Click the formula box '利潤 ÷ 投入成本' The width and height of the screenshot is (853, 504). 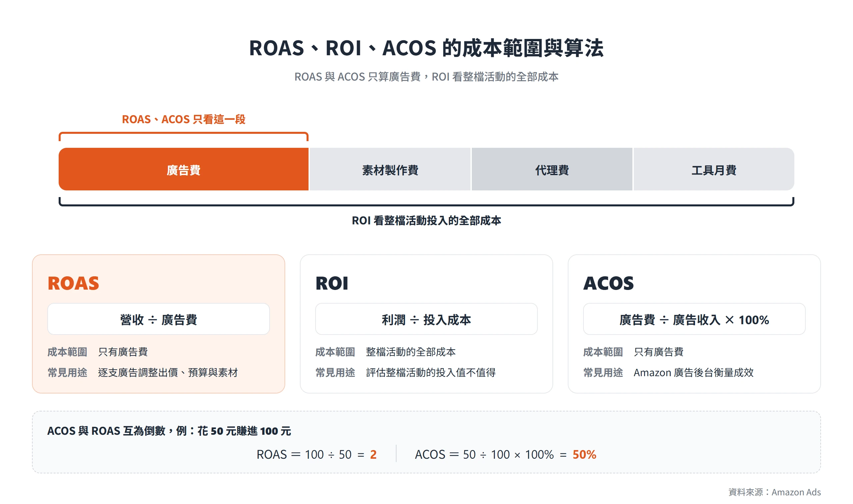click(x=426, y=319)
